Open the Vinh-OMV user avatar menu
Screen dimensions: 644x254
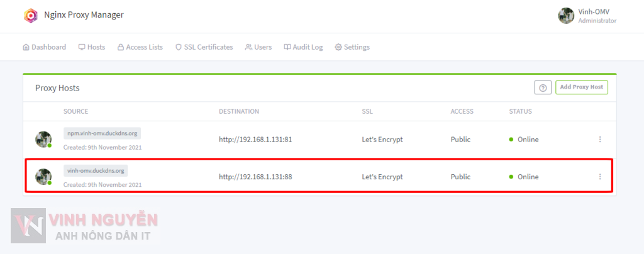(x=565, y=16)
